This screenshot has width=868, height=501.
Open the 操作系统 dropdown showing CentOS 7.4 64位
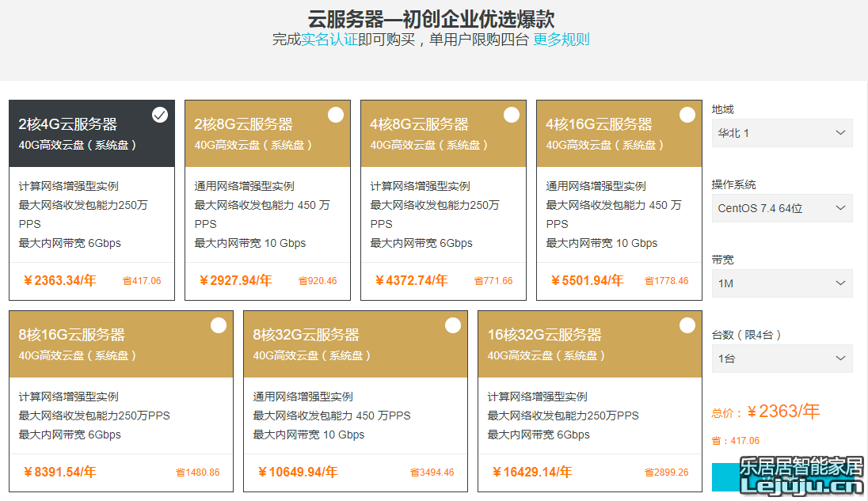coord(782,208)
